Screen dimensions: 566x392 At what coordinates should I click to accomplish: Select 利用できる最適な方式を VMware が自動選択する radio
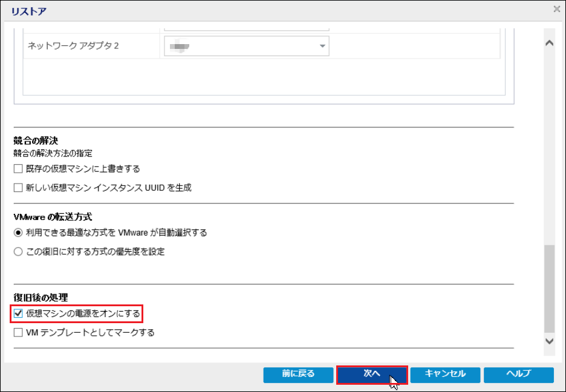click(18, 233)
